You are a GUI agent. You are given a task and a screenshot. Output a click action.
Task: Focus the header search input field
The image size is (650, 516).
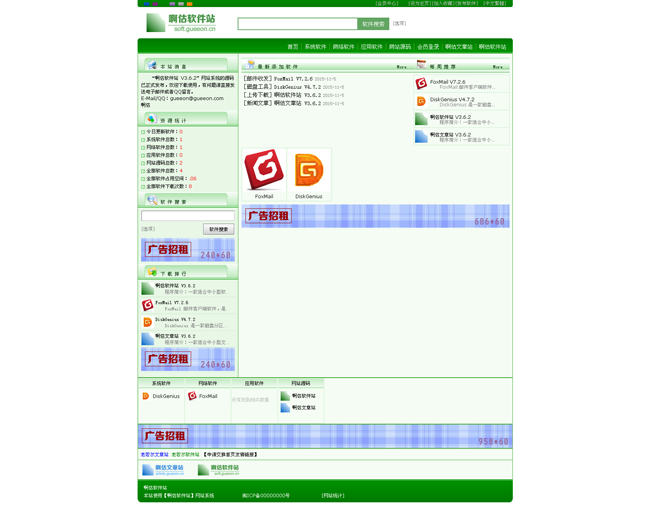pos(298,24)
